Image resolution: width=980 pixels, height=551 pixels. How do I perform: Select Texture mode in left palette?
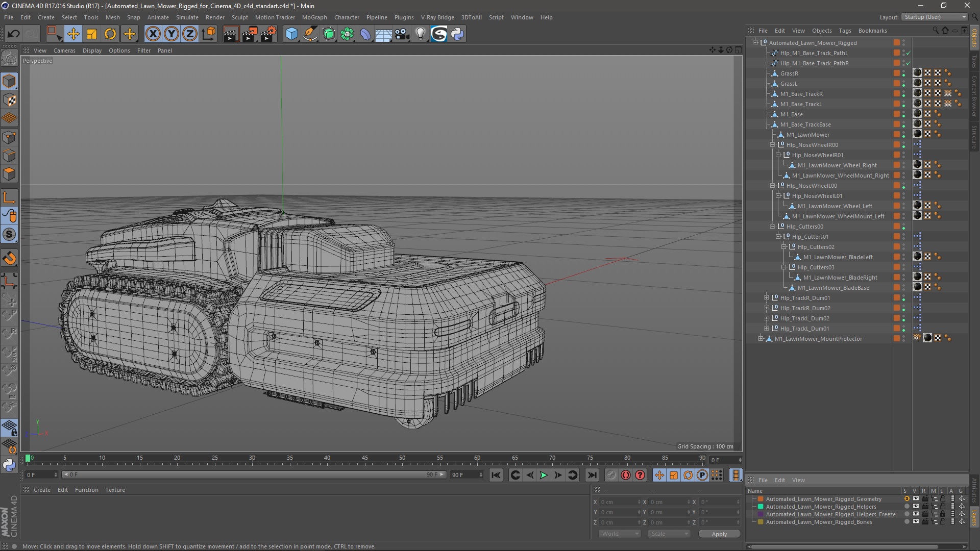click(9, 100)
